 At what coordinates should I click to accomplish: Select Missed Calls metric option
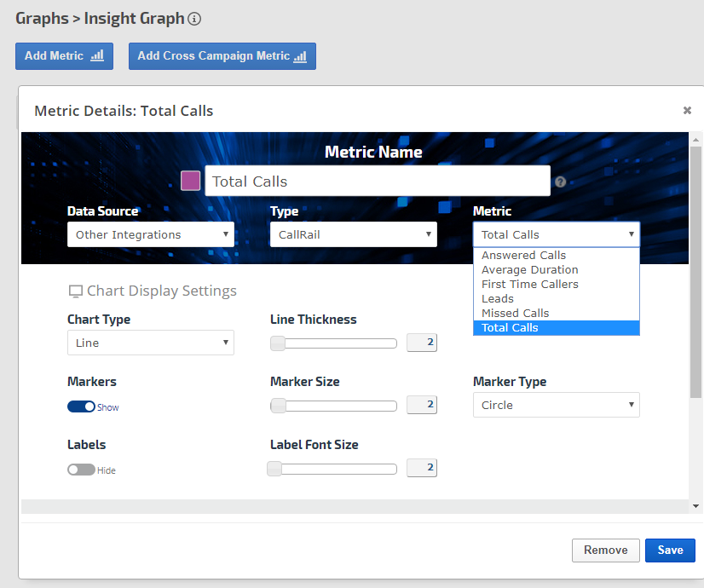tap(515, 313)
